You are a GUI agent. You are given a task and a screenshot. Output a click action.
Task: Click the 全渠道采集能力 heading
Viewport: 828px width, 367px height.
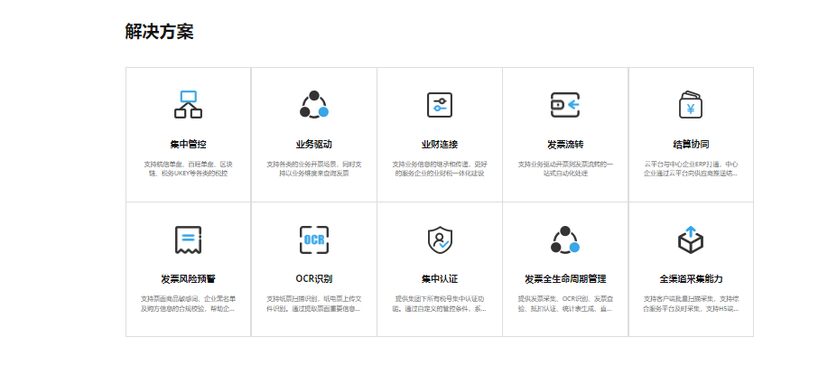click(691, 279)
